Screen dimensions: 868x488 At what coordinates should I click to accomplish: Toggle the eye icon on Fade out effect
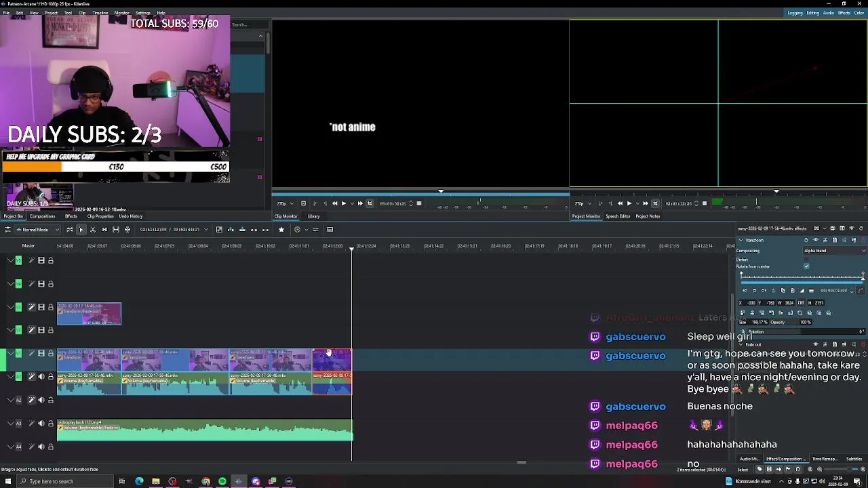point(815,344)
